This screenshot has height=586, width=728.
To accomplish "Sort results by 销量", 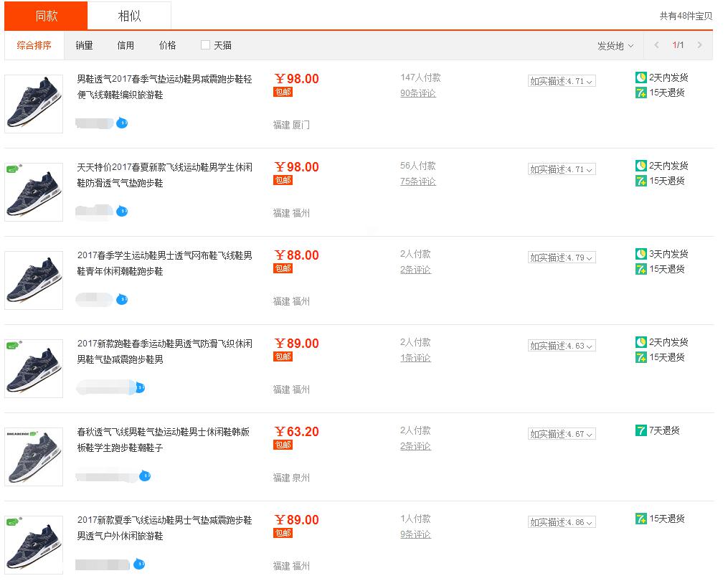I will coord(84,45).
